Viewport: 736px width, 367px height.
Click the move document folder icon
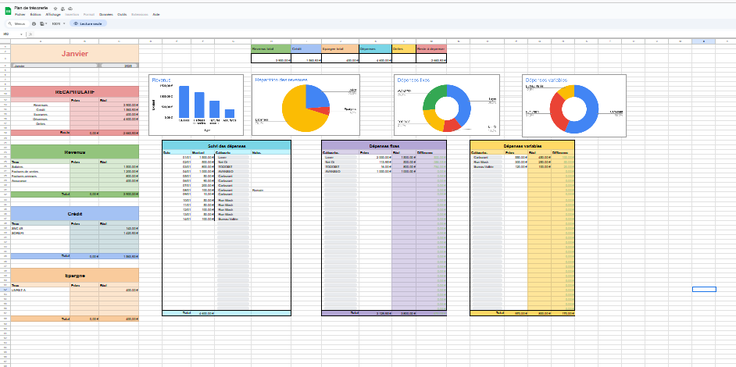pos(63,8)
